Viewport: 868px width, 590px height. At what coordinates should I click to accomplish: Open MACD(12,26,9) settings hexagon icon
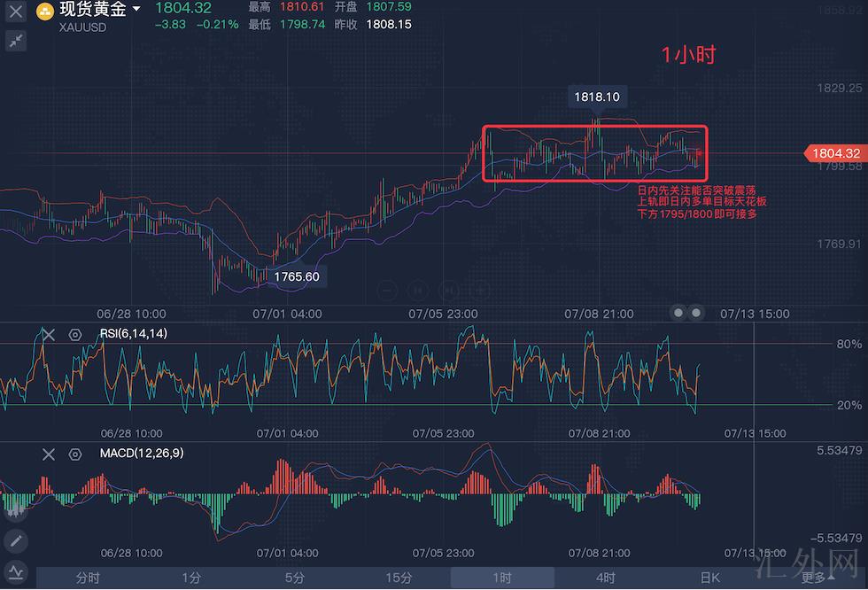click(x=75, y=454)
